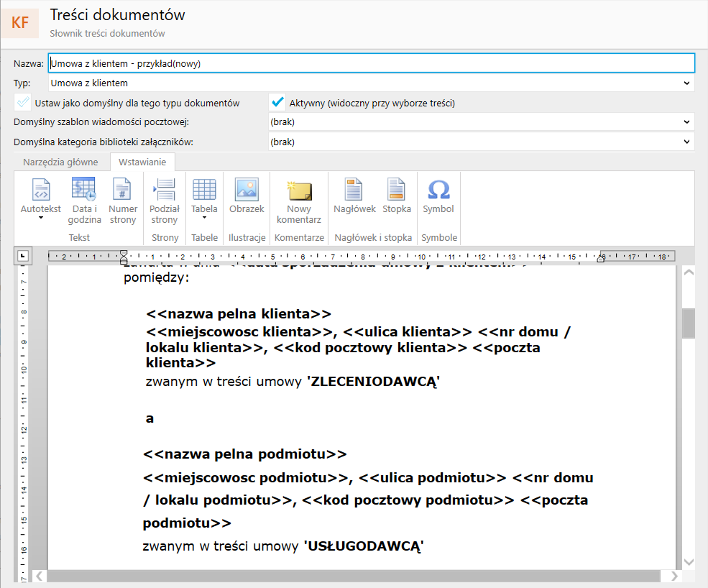
Task: Expand the Tabela dropdown arrow
Action: [204, 218]
